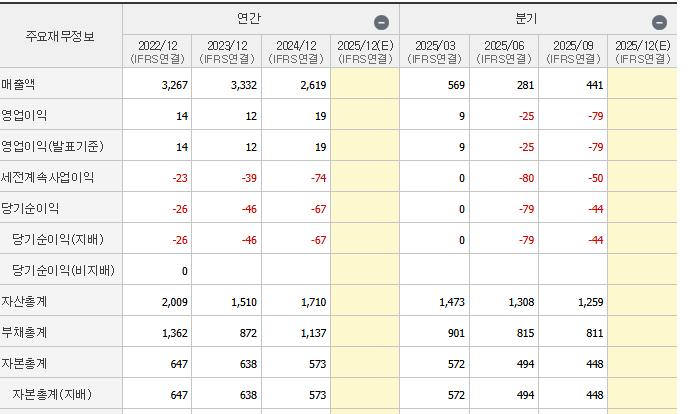Click the quarterly 2025/12(E) column header
This screenshot has width=694, height=414.
coord(643,52)
